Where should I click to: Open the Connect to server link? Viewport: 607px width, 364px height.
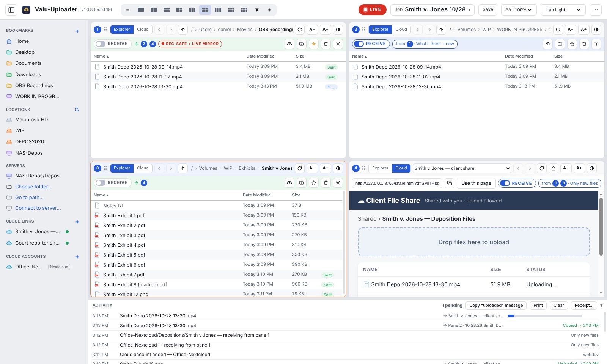(38, 208)
